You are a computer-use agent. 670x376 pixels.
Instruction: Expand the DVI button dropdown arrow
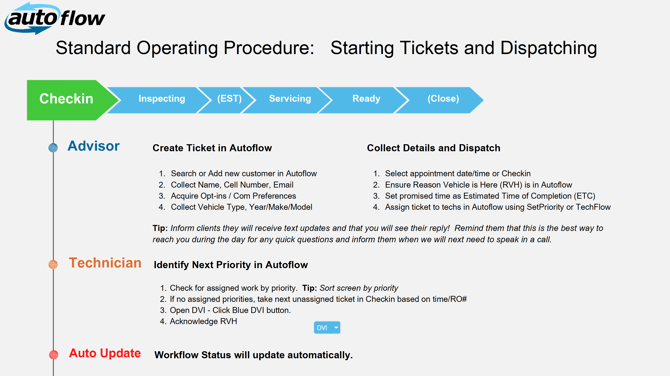tap(336, 328)
